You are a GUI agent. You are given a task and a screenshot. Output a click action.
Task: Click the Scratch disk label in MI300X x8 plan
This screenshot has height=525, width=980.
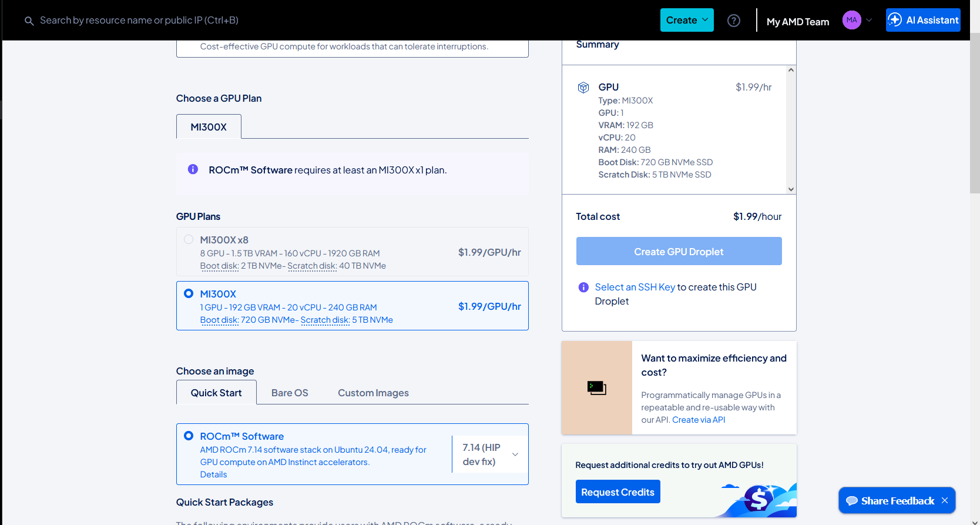(x=312, y=266)
